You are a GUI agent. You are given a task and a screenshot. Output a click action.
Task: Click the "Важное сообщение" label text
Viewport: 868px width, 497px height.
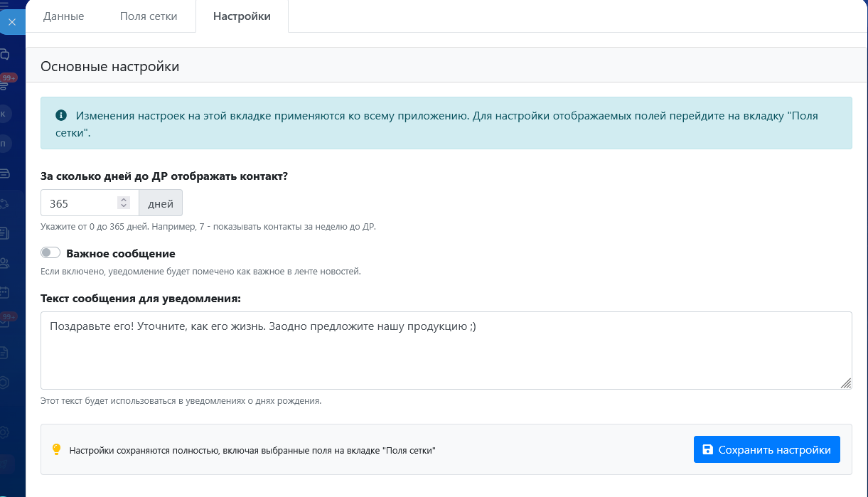[x=120, y=254]
